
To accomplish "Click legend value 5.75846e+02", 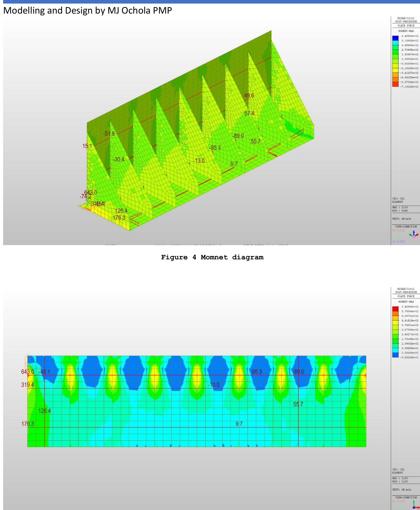I will pyautogui.click(x=410, y=311).
